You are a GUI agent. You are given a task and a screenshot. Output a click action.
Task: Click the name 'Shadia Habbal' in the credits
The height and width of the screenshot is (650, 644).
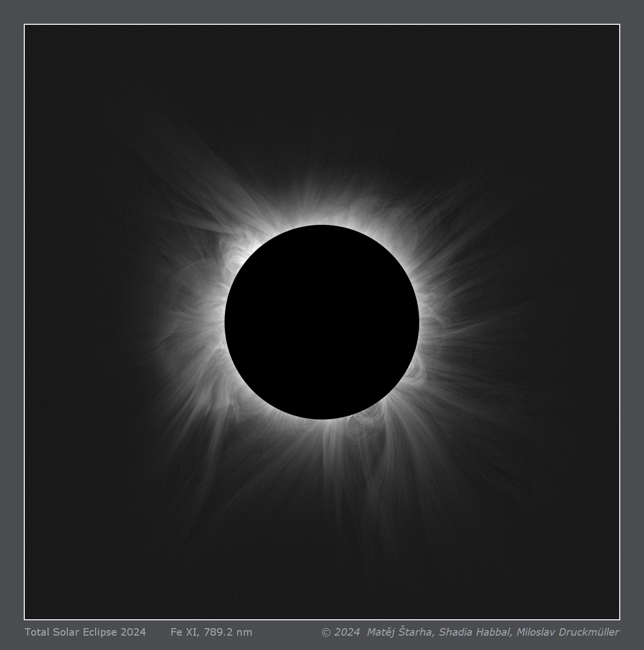(x=475, y=632)
